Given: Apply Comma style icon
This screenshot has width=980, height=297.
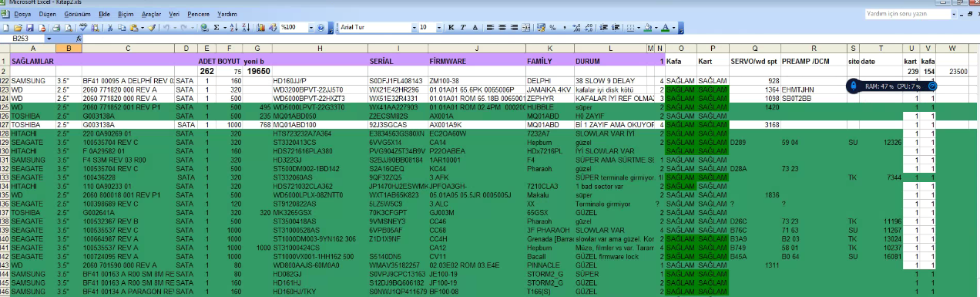Looking at the screenshot, I should pos(565,27).
